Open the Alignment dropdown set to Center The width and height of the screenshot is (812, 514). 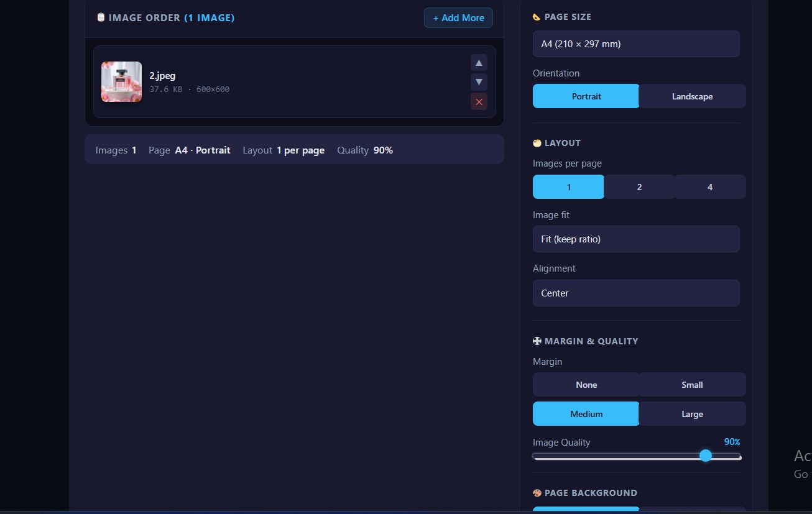pyautogui.click(x=636, y=293)
